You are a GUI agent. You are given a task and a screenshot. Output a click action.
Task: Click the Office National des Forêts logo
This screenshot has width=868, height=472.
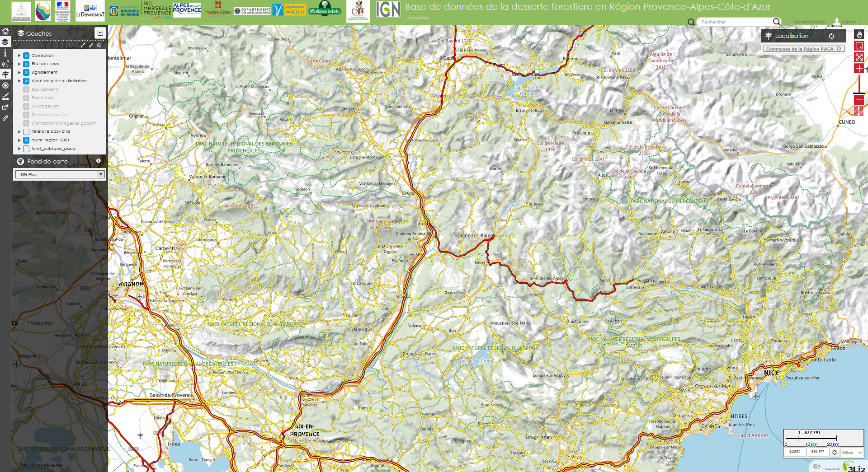(325, 9)
